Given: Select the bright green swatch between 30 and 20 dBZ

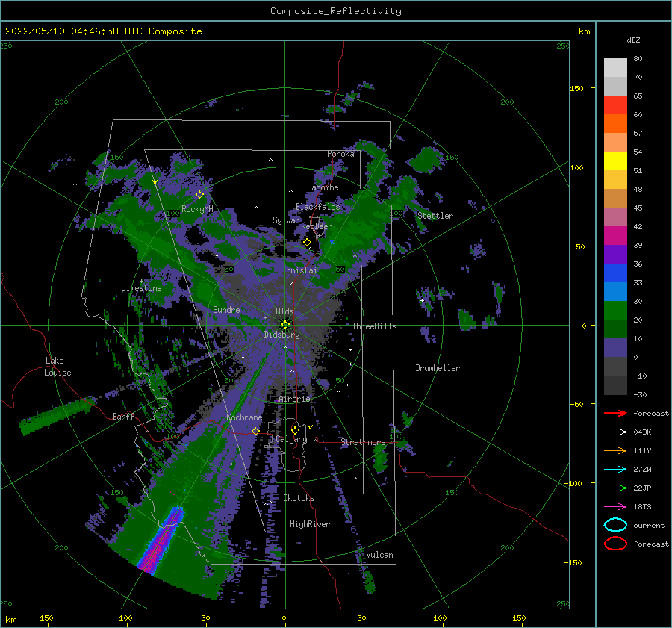Looking at the screenshot, I should click(615, 311).
